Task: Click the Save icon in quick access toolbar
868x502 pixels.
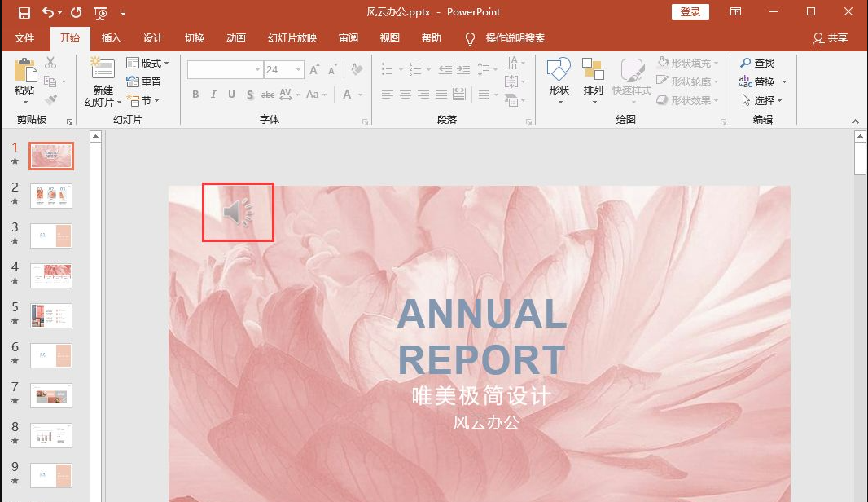Action: point(24,12)
